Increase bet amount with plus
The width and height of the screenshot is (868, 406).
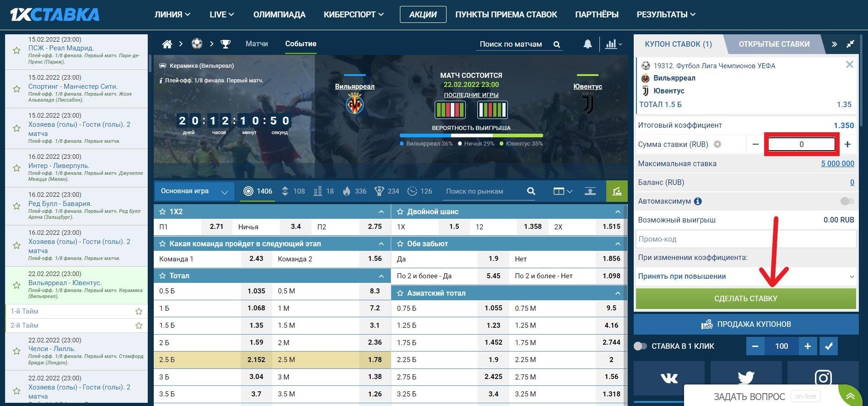(847, 144)
